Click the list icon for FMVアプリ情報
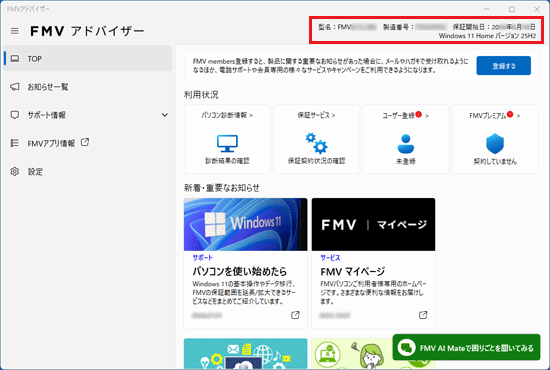This screenshot has height=370, width=550. coord(15,143)
